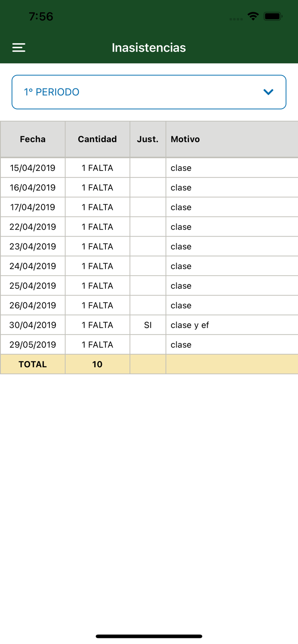Image resolution: width=298 pixels, height=644 pixels.
Task: Open the hamburger navigation menu
Action: pyautogui.click(x=18, y=47)
